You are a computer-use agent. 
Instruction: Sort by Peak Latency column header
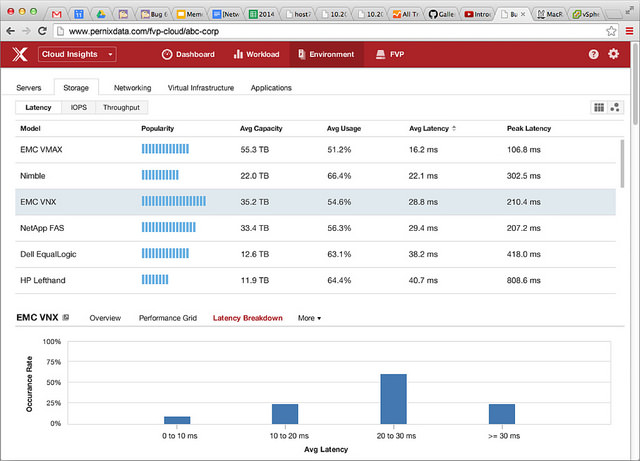point(529,128)
